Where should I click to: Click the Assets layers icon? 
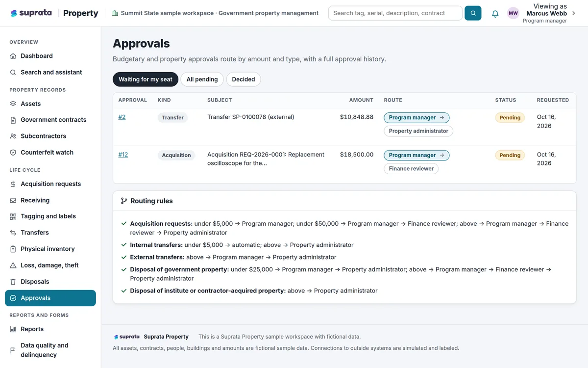click(x=13, y=104)
